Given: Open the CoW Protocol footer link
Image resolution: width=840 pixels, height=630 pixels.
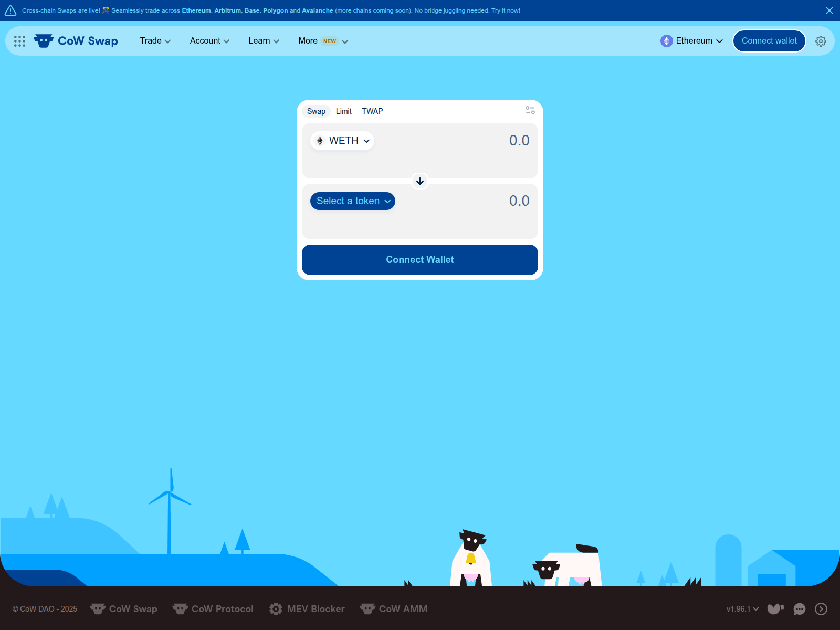Looking at the screenshot, I should click(x=213, y=609).
